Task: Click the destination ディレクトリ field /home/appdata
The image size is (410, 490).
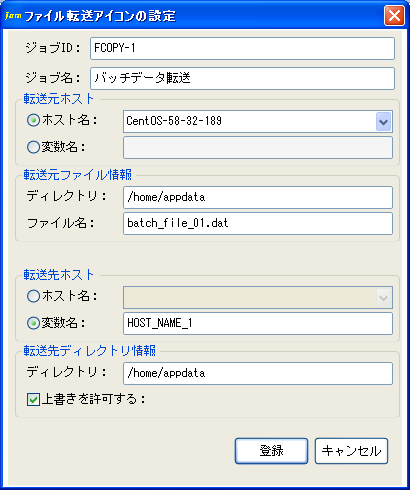Action: (258, 374)
